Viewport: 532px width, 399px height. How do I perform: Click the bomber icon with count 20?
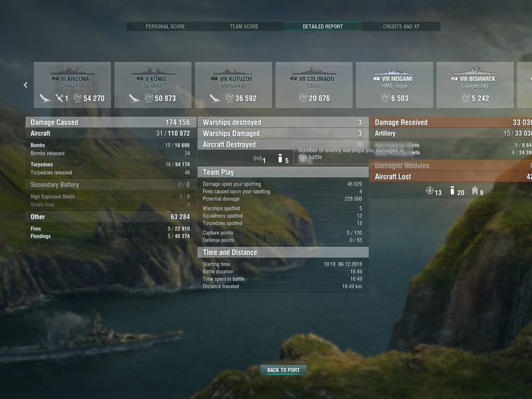[452, 191]
